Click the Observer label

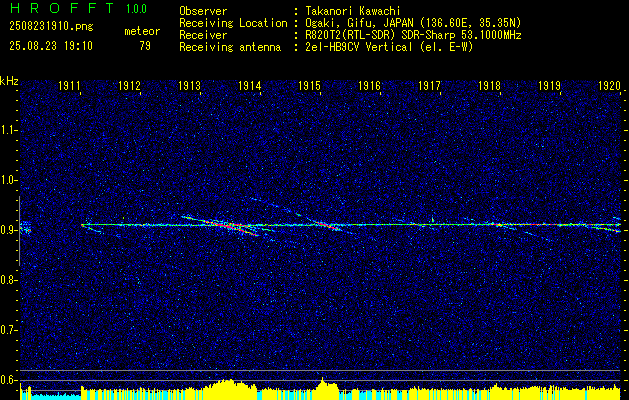(203, 11)
